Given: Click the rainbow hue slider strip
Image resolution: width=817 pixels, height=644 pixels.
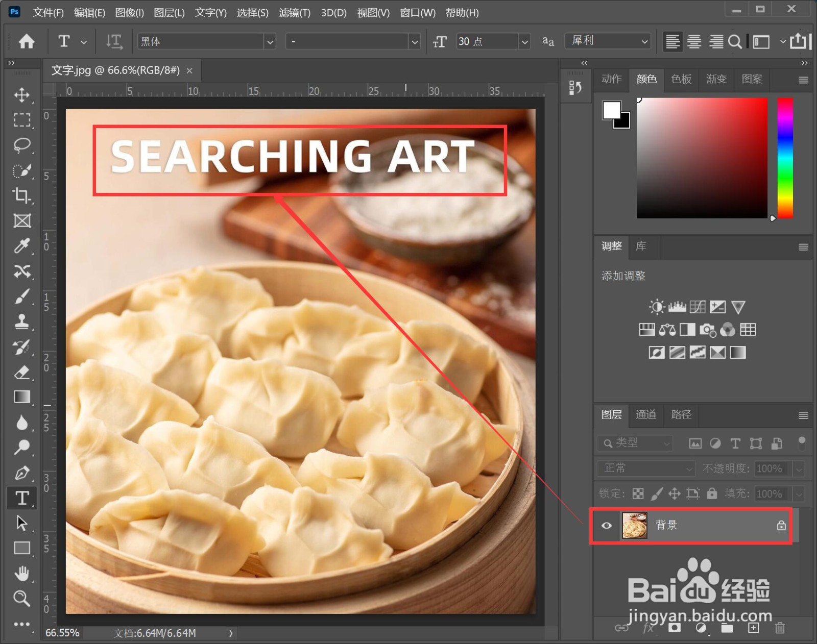Looking at the screenshot, I should [785, 158].
